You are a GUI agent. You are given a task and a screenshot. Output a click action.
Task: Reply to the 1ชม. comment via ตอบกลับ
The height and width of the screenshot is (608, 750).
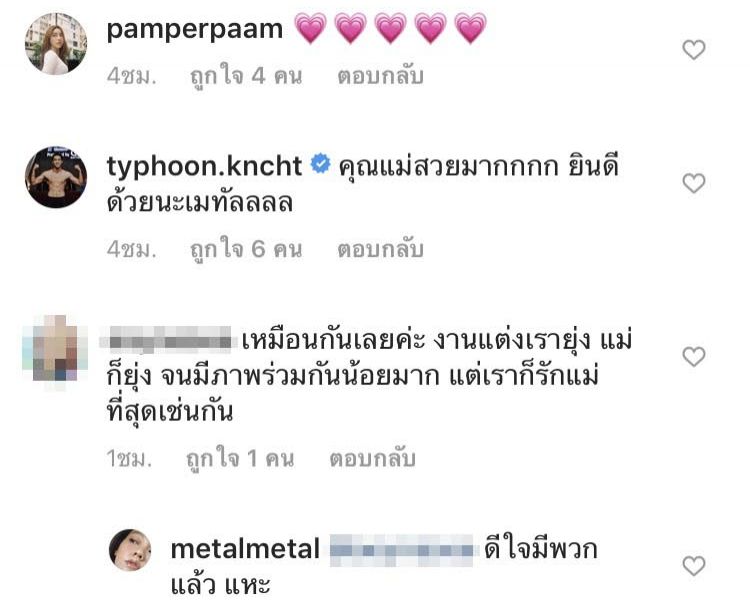tap(372, 458)
